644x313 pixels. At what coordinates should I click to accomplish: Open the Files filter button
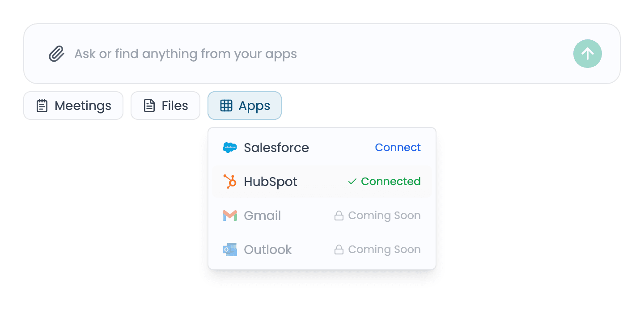click(x=165, y=106)
